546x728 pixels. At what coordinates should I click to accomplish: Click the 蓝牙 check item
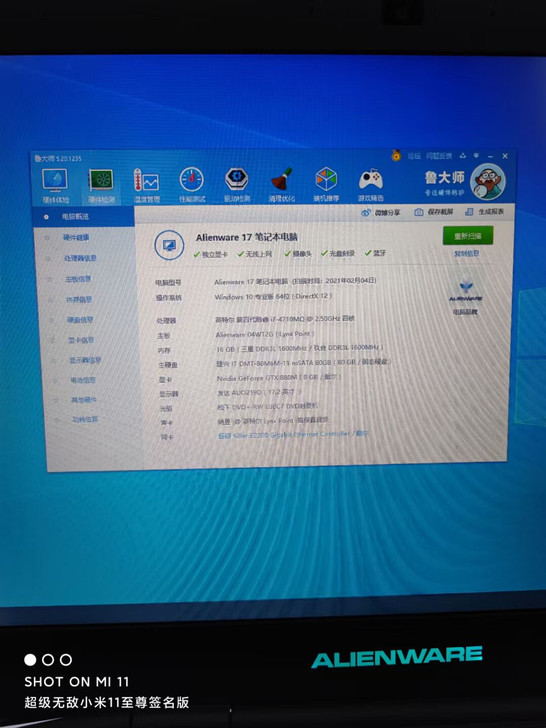[x=375, y=253]
